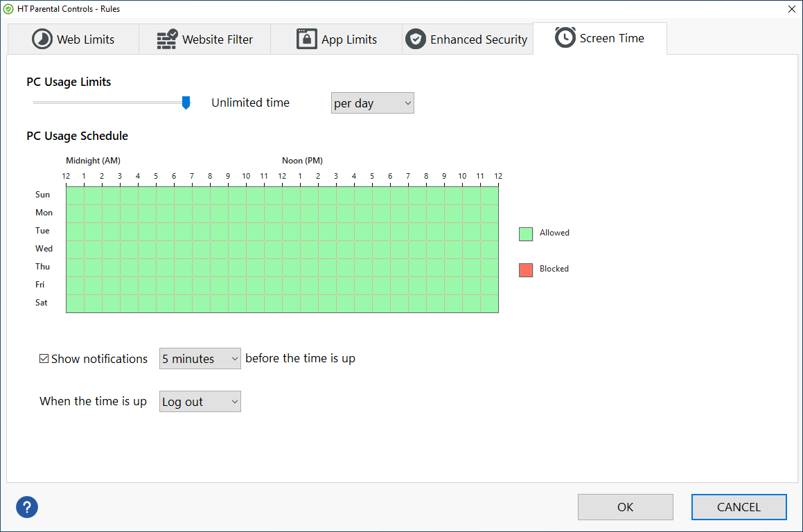Select the Enhanced Security tab
803x532 pixels.
[468, 39]
